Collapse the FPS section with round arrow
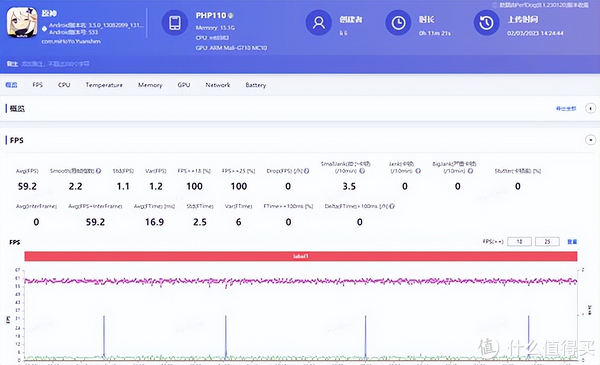The height and width of the screenshot is (365, 600). click(x=590, y=140)
